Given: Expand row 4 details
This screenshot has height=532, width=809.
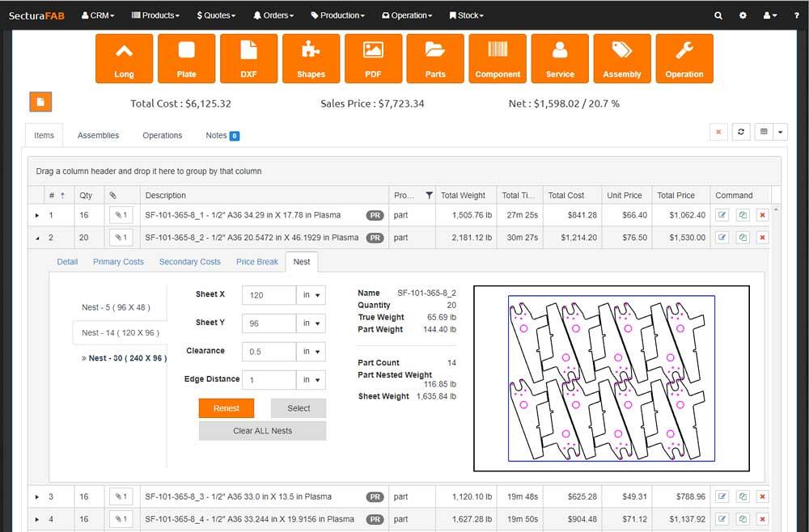Looking at the screenshot, I should tap(37, 519).
